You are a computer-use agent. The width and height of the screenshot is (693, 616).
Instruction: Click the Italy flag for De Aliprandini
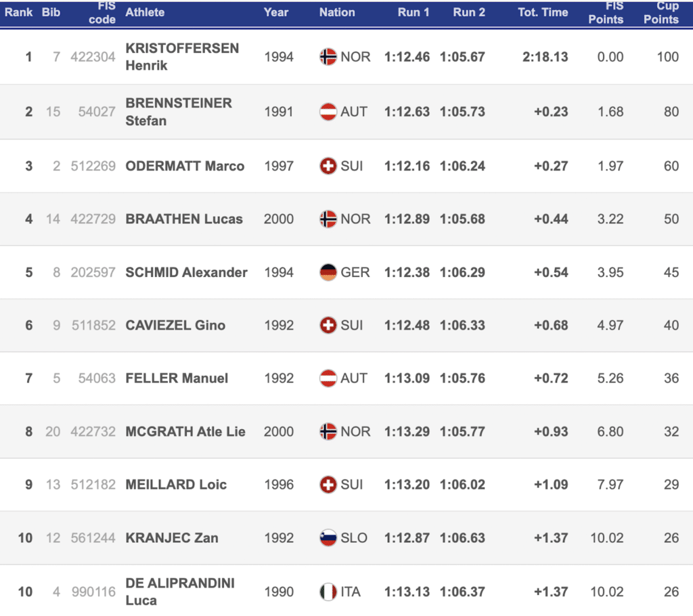(328, 592)
